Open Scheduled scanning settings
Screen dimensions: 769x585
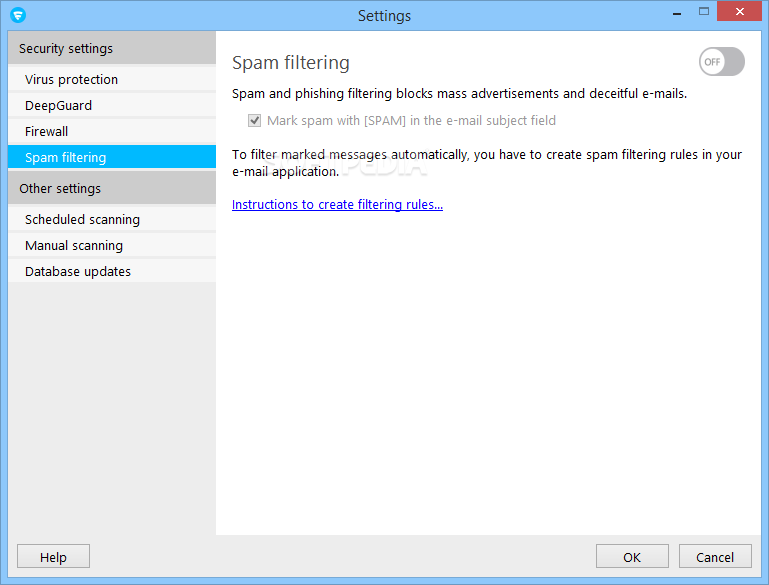click(112, 219)
